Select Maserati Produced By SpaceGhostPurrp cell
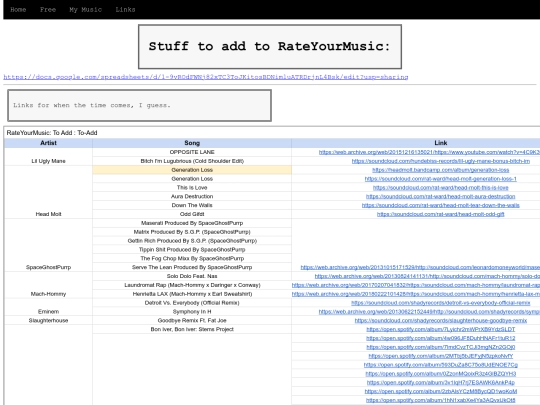 pos(192,223)
